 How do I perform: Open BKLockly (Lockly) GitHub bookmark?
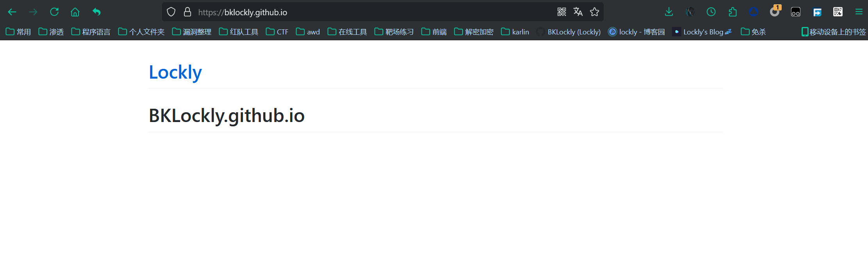click(569, 32)
